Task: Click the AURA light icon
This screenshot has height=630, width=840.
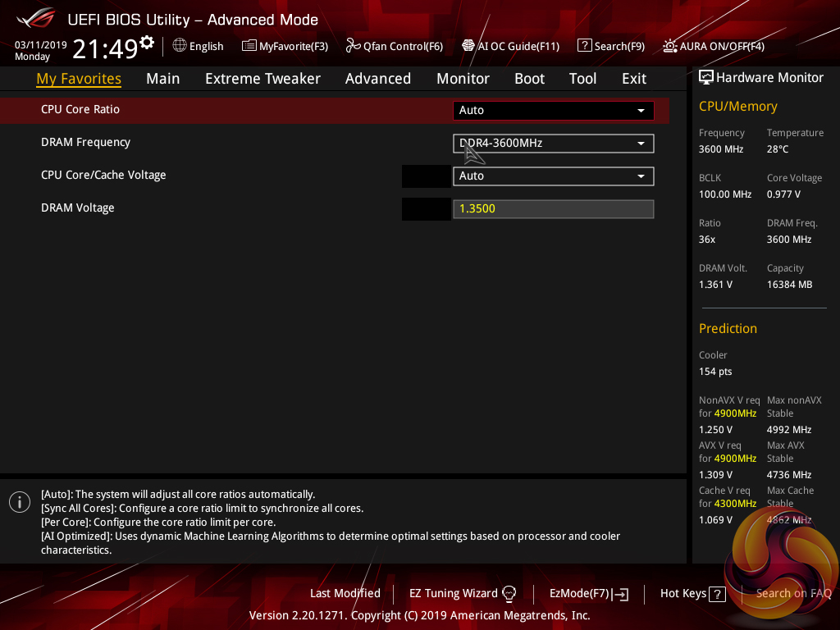Action: coord(669,46)
